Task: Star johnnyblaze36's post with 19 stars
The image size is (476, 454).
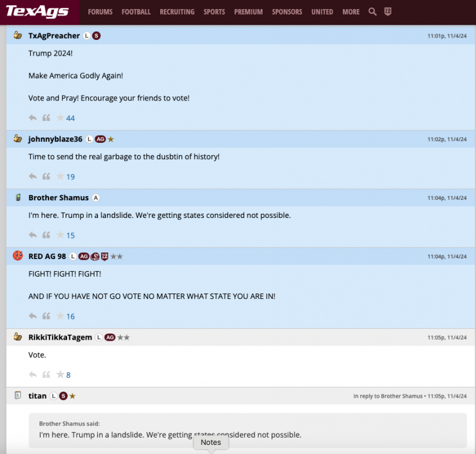Action: [60, 176]
